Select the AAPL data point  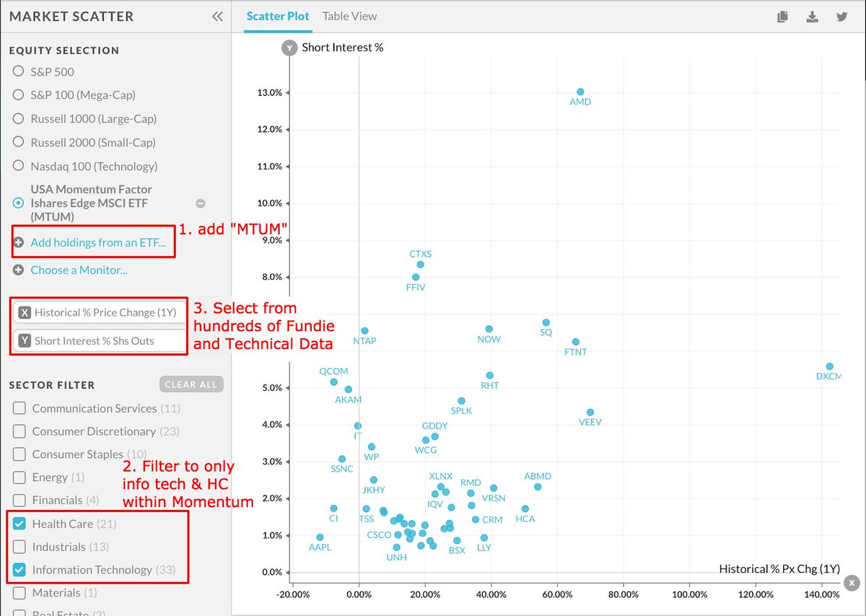click(x=320, y=537)
